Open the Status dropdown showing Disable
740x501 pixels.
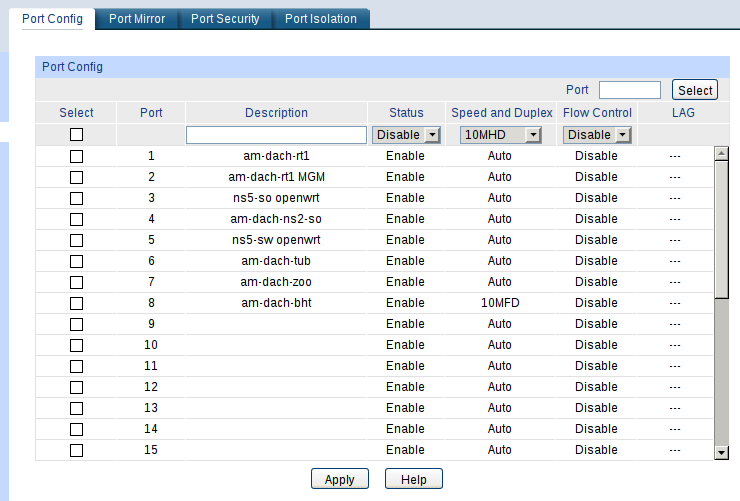(x=406, y=135)
